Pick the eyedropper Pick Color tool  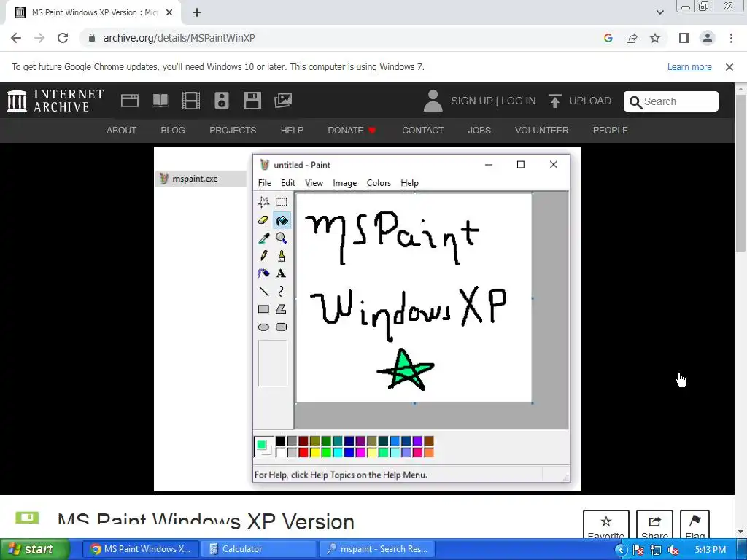(263, 238)
